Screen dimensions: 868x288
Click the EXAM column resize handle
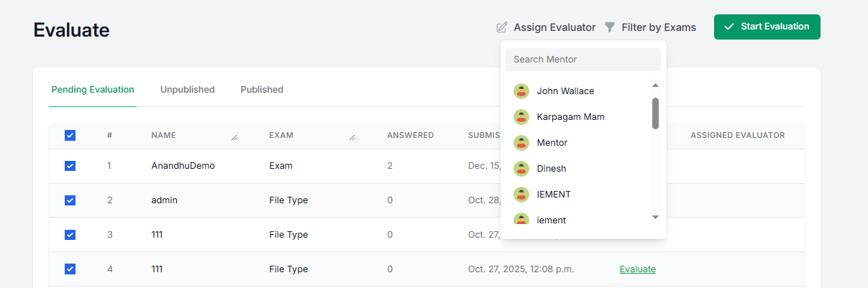point(352,136)
